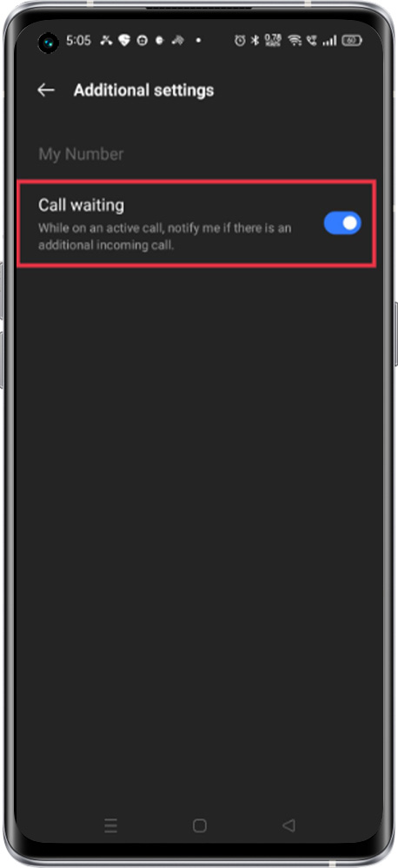Go home using the square navigation button
The image size is (398, 868).
point(200,826)
